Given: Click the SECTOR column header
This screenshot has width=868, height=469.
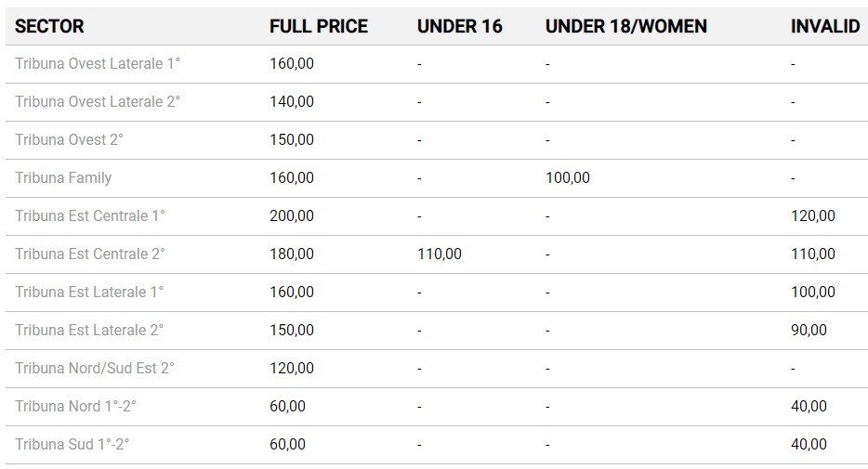Looking at the screenshot, I should click(49, 26).
